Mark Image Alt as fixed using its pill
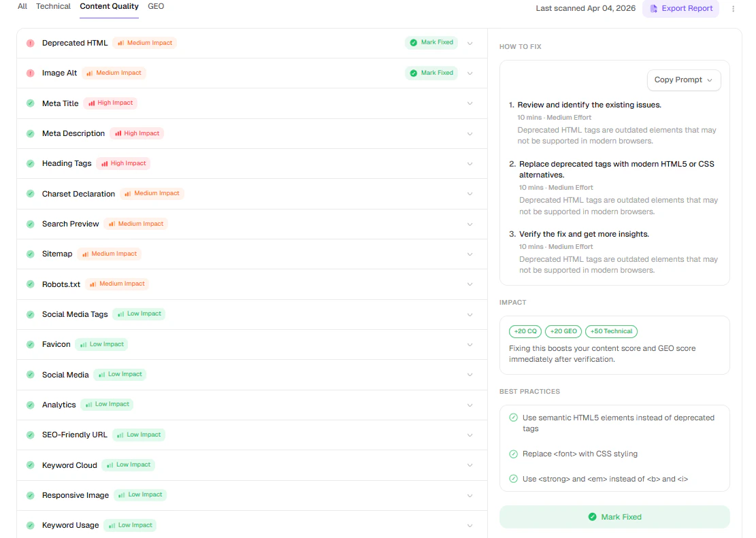756x538 pixels. (431, 73)
